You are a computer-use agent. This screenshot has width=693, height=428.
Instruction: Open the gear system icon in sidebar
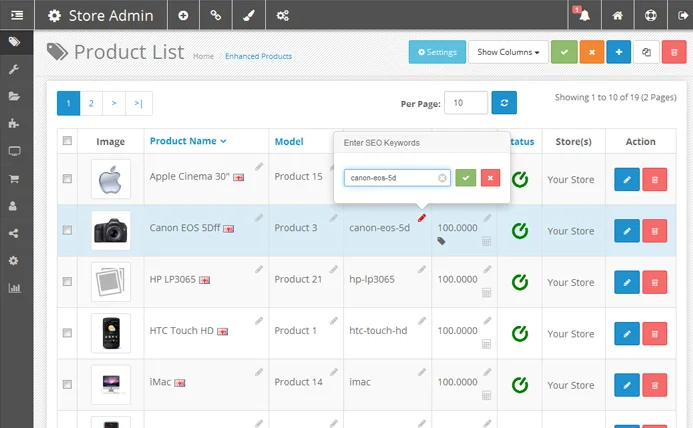click(14, 261)
